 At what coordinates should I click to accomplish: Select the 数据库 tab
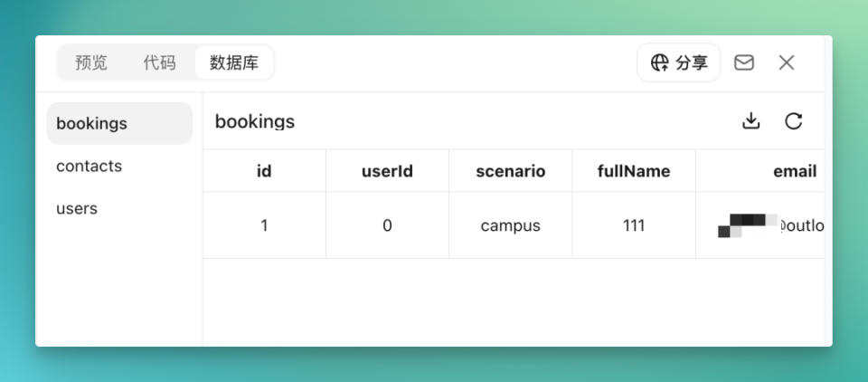(234, 62)
